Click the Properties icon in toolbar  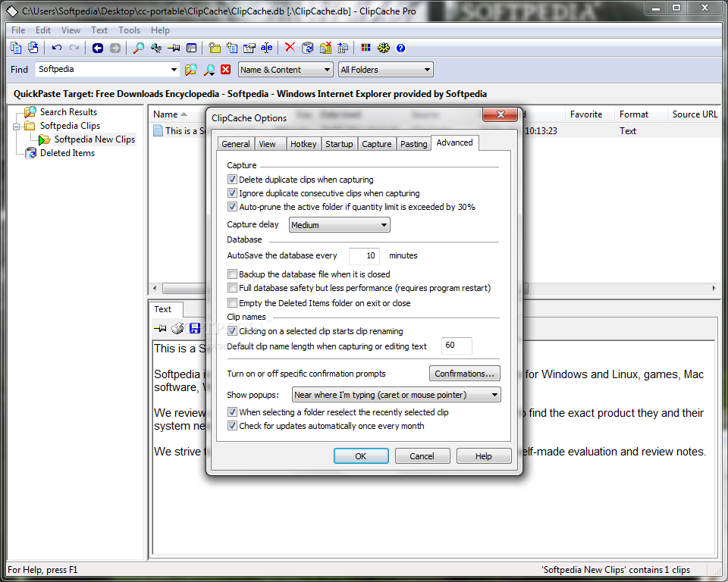point(249,48)
